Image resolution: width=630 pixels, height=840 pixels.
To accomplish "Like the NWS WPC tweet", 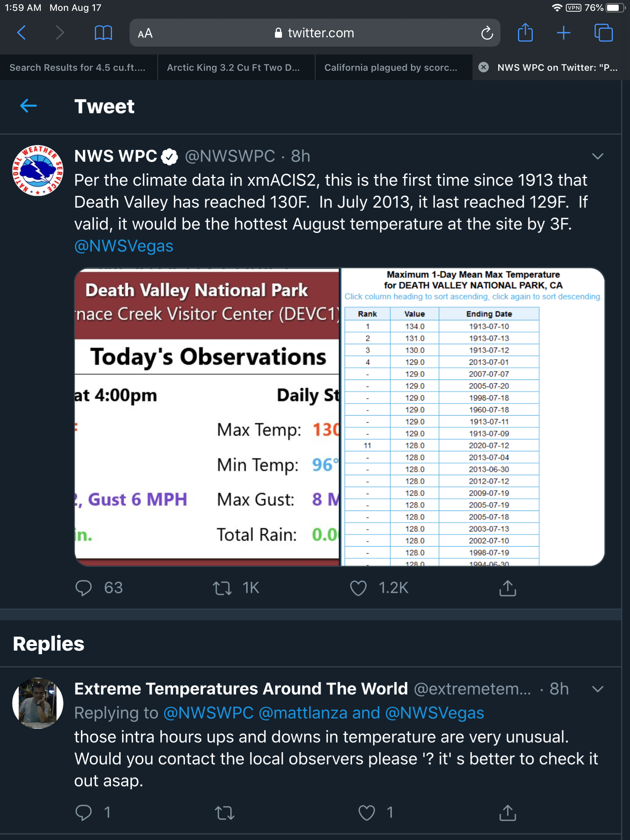I will click(358, 588).
